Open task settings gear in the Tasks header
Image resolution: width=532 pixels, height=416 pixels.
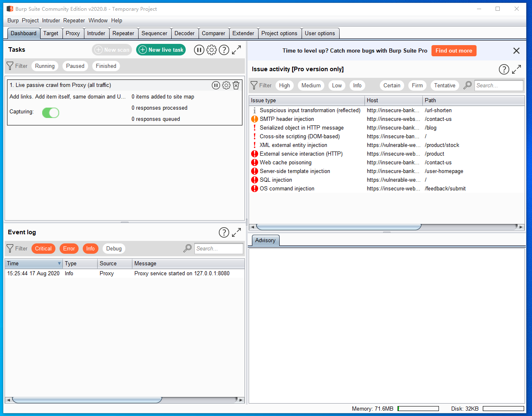pos(211,50)
